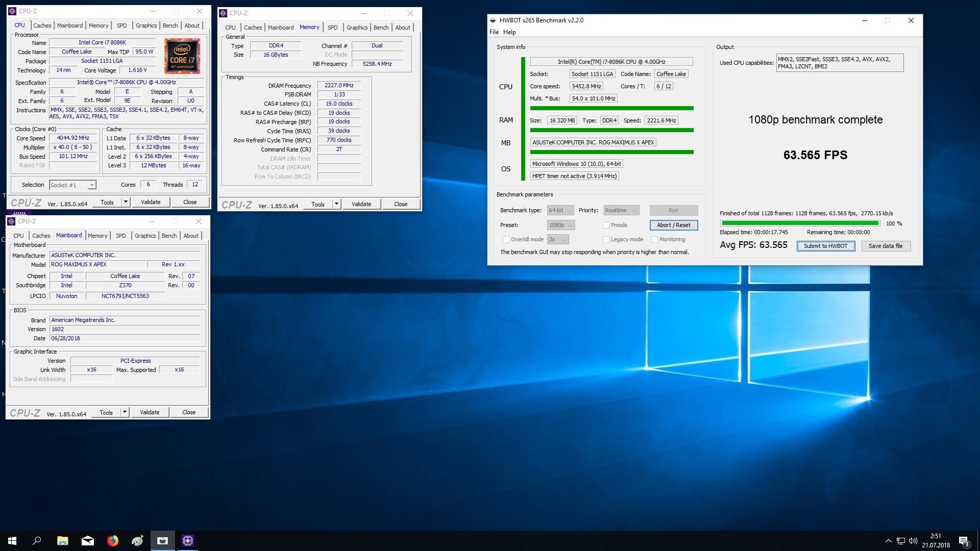Show hidden tray icons chevron

[888, 541]
